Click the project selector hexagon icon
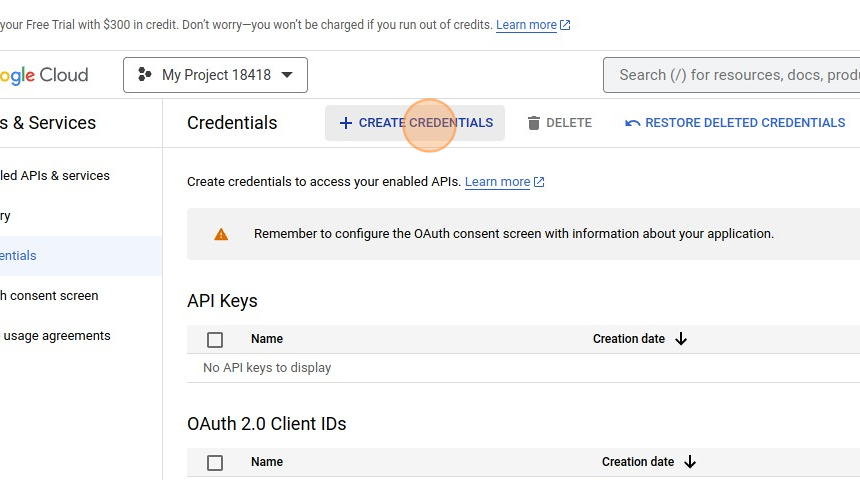860x480 pixels. click(145, 75)
